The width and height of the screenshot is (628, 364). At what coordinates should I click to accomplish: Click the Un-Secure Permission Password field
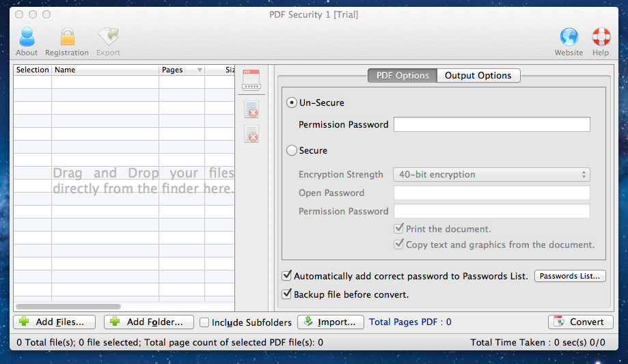[492, 124]
